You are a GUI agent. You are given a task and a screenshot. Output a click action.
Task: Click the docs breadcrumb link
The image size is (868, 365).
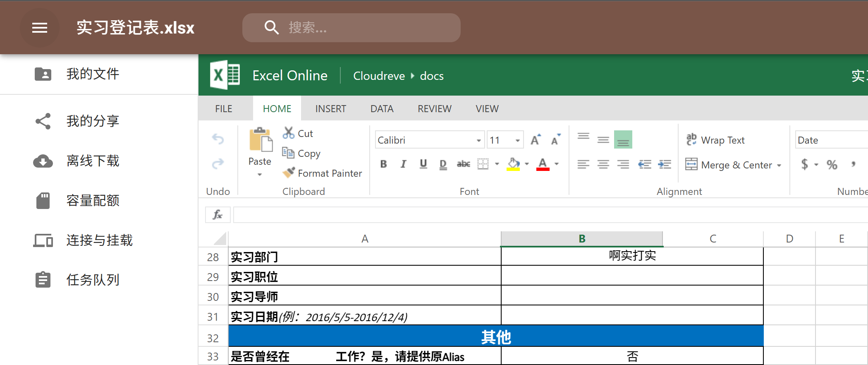pyautogui.click(x=432, y=76)
